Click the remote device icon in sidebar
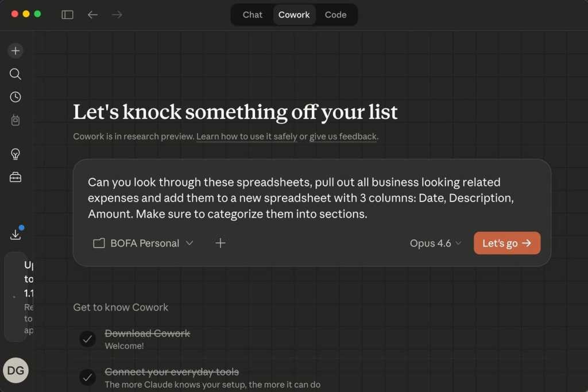This screenshot has height=392, width=588. tap(16, 120)
